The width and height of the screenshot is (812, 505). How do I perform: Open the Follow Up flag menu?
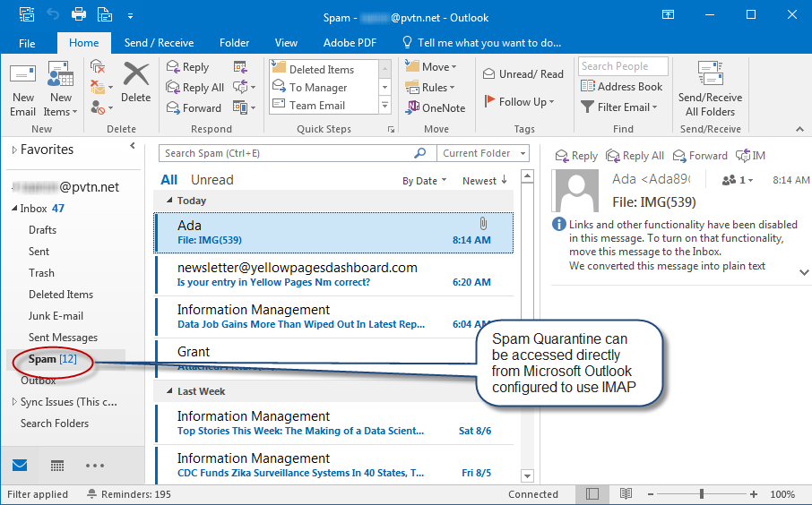519,101
